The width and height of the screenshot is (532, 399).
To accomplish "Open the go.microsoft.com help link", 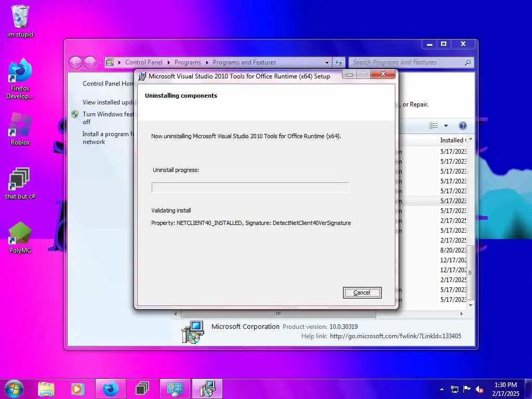I will [395, 336].
